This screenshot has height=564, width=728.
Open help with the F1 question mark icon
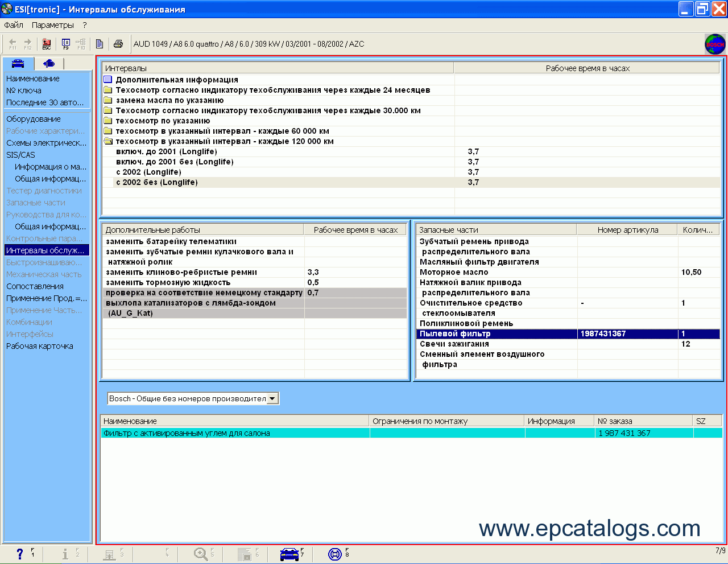20,553
